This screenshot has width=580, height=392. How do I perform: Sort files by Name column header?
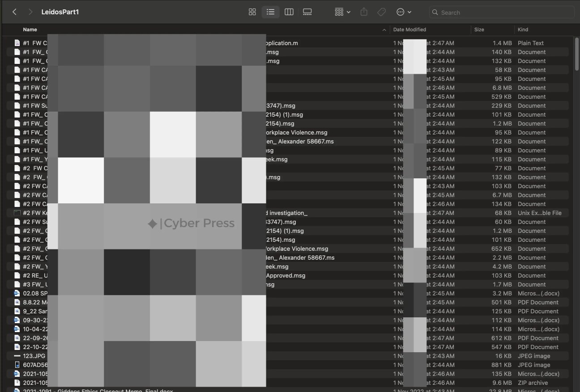click(30, 30)
